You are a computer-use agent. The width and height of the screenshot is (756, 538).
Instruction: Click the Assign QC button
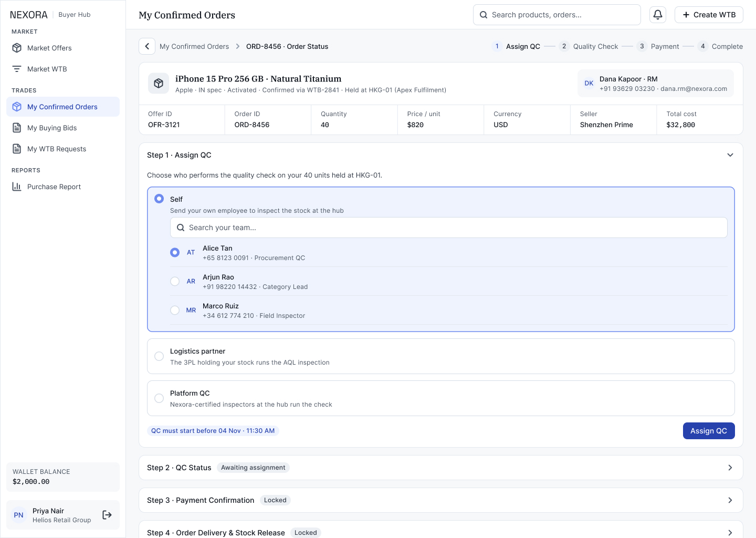(709, 431)
